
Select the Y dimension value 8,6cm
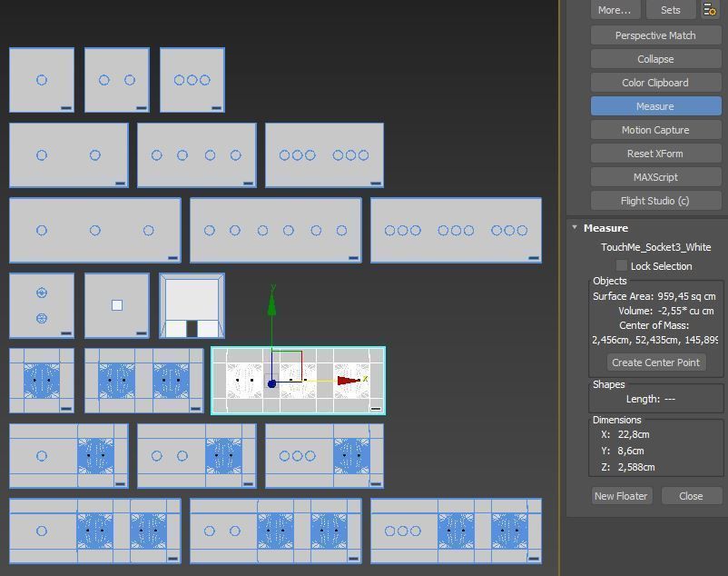coord(631,451)
